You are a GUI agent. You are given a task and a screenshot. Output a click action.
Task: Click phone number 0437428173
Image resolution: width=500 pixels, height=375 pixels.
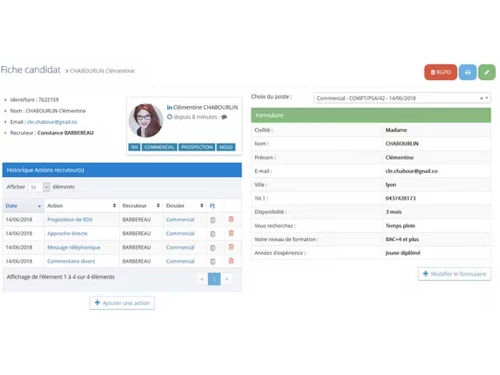tap(400, 198)
